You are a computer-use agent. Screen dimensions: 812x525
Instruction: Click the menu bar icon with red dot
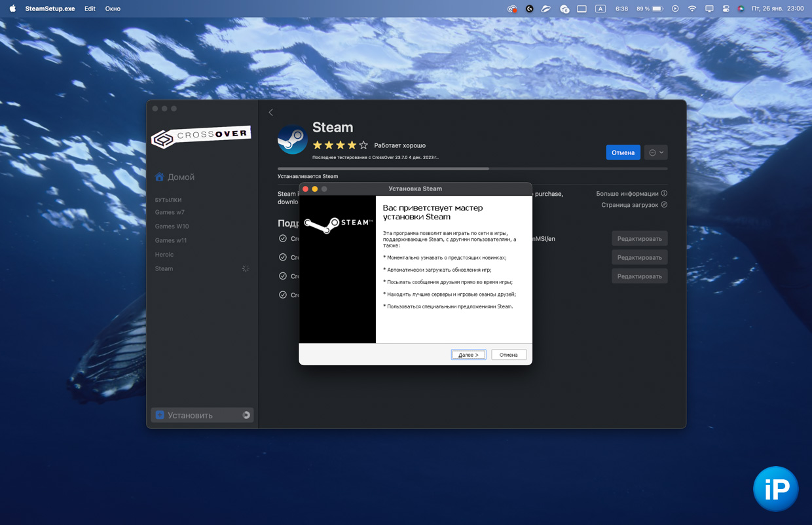point(512,9)
